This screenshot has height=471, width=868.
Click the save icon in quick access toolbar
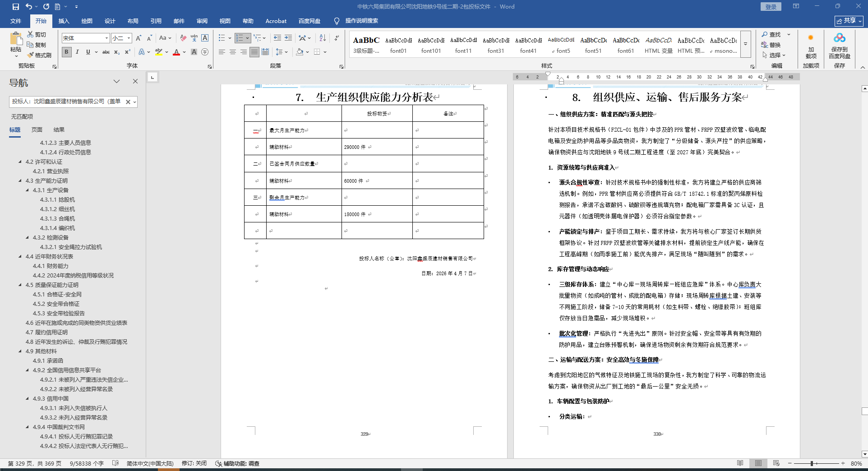point(16,7)
